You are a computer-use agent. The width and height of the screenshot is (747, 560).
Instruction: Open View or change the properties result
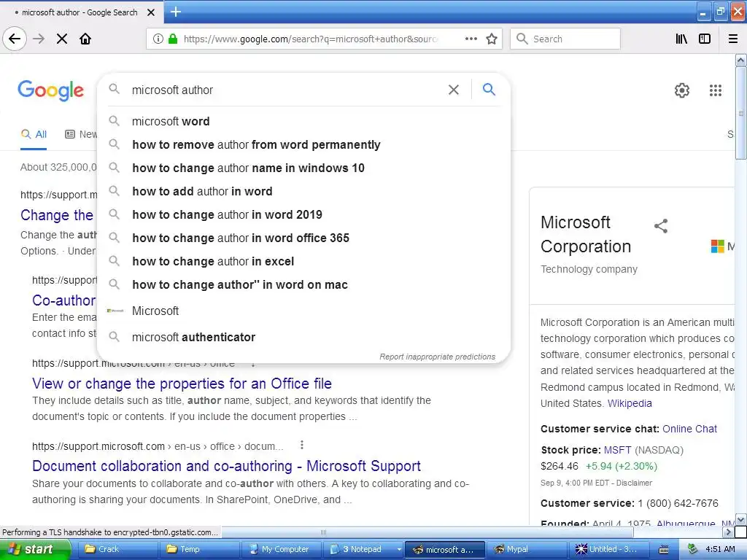tap(182, 384)
